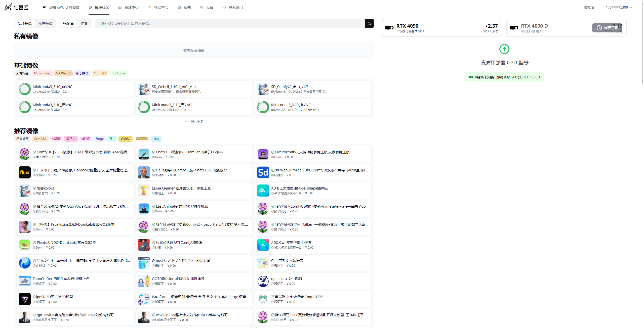Click the 混元文生图 blue swirl icon

click(x=25, y=263)
